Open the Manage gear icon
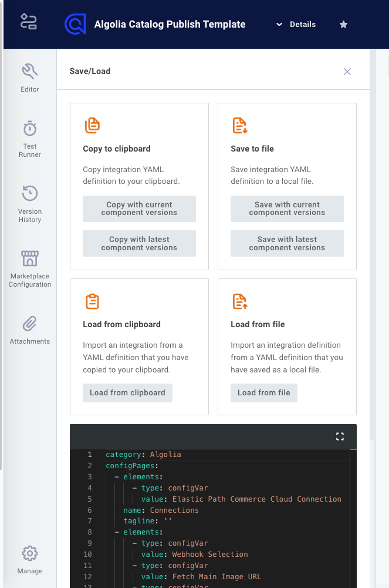389x588 pixels. (x=30, y=553)
